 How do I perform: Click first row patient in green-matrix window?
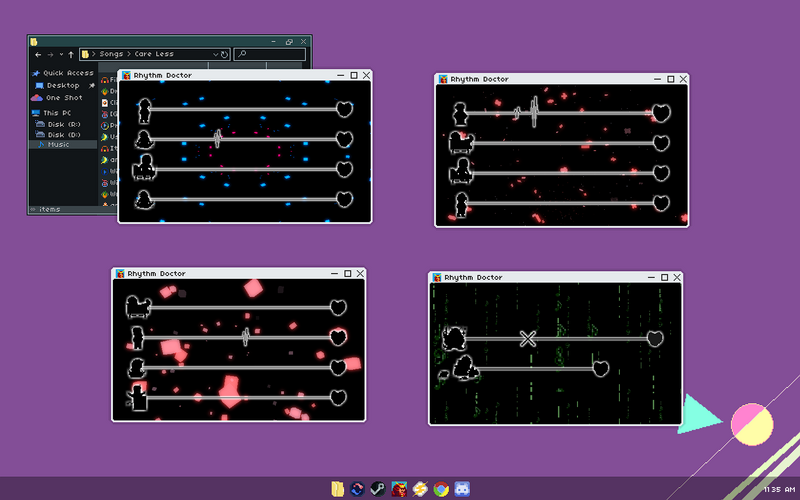[x=454, y=338]
